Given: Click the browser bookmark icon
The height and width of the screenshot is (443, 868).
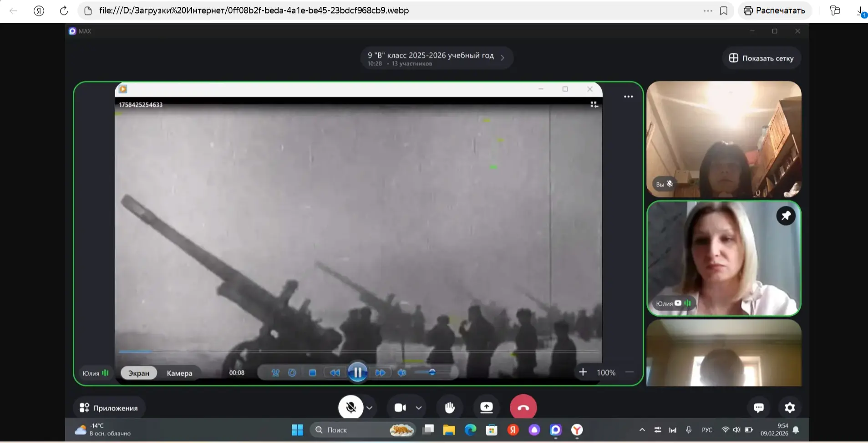Looking at the screenshot, I should [x=724, y=10].
